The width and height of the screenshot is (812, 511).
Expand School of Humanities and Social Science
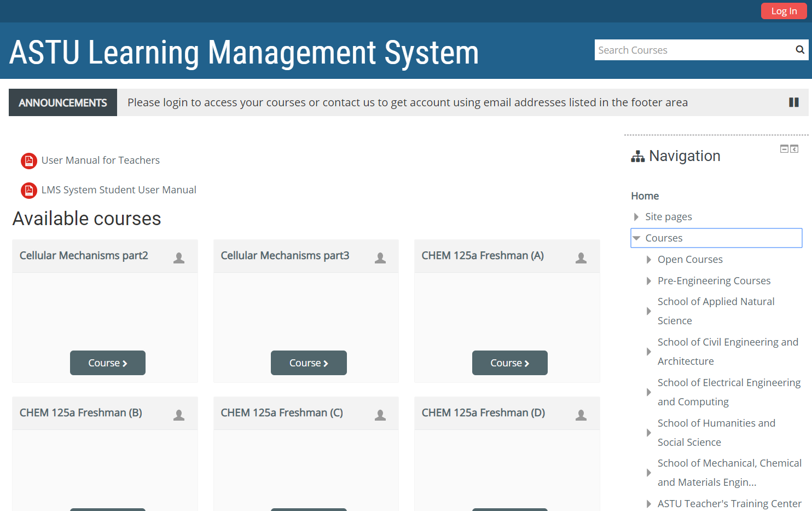648,433
